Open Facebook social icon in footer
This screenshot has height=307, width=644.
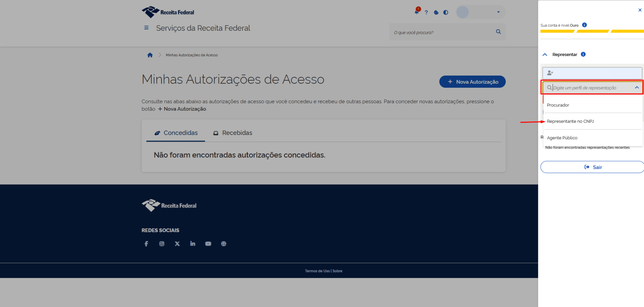[x=146, y=244]
